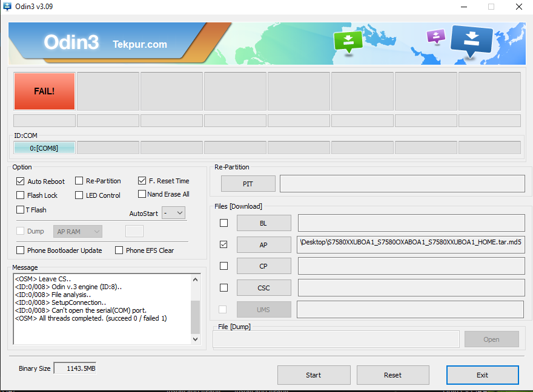
Task: Click the Tekpur.com banner text
Action: (140, 44)
